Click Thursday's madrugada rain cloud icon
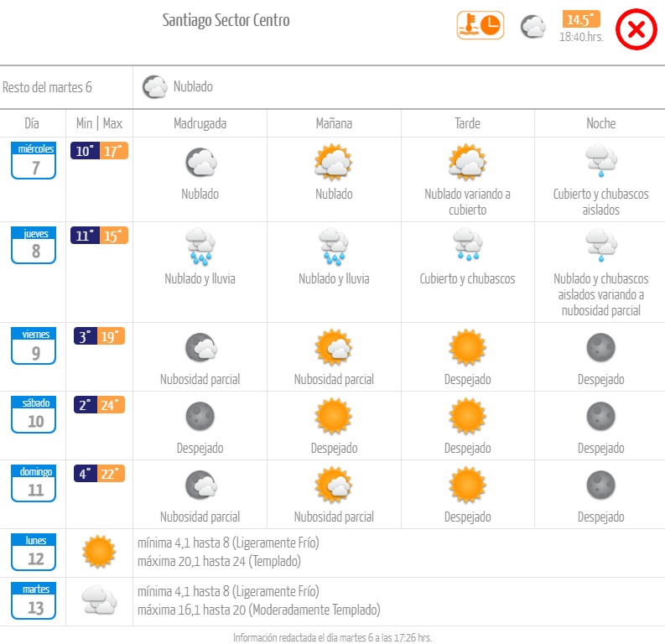The height and width of the screenshot is (644, 665). (x=200, y=246)
